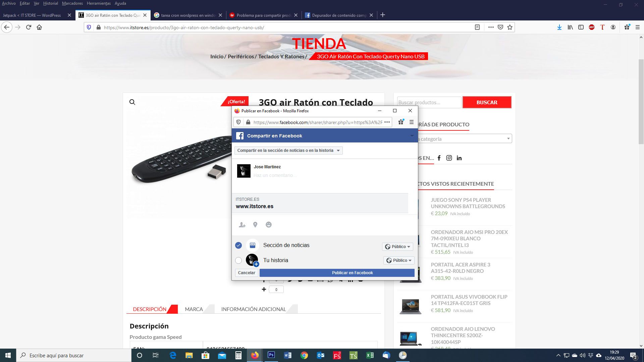Click the add location pin icon
Image resolution: width=644 pixels, height=362 pixels.
[x=255, y=225]
